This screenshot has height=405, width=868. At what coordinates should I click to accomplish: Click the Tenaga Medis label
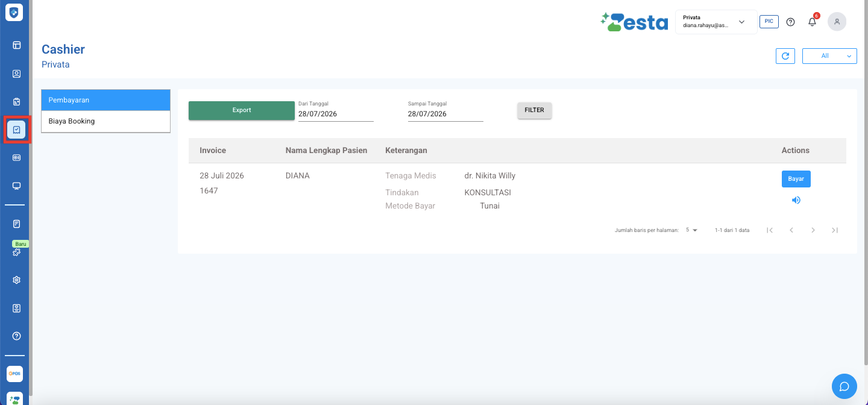pyautogui.click(x=410, y=176)
